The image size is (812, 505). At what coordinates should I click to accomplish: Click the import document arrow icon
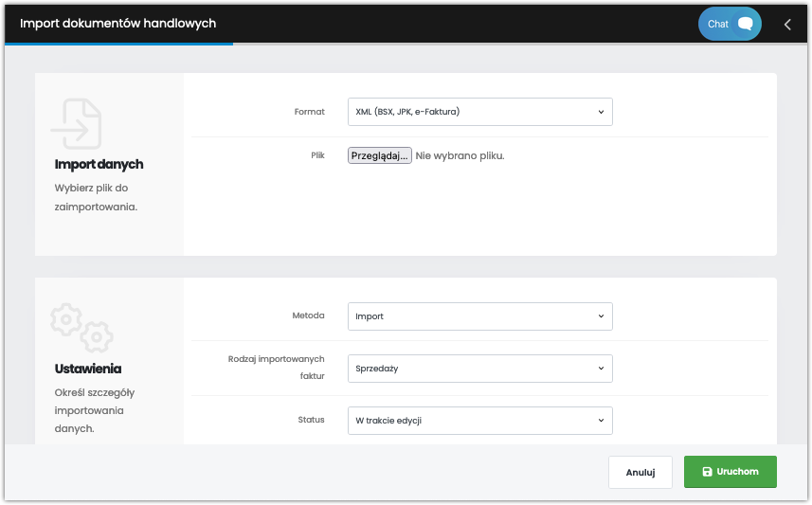pyautogui.click(x=77, y=124)
